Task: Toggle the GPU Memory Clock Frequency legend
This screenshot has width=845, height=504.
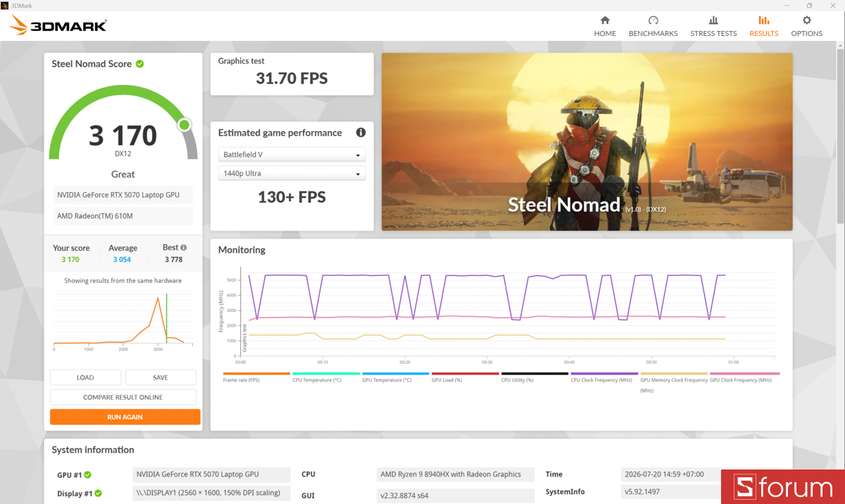Action: pyautogui.click(x=674, y=382)
